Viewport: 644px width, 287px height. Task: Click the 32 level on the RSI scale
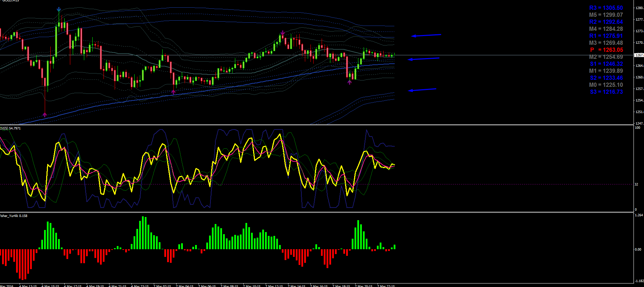(637, 184)
